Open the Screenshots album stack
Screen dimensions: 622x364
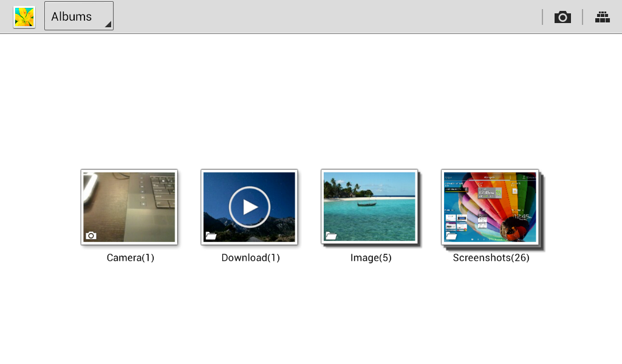pos(490,207)
